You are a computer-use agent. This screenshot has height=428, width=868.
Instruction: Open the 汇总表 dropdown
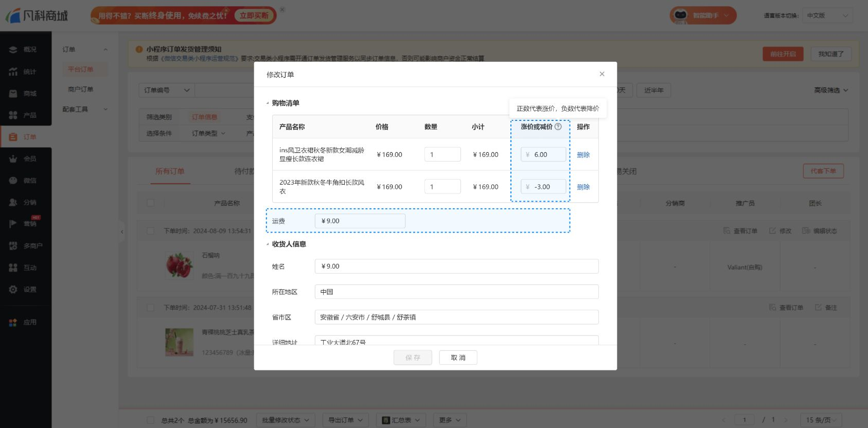click(401, 420)
